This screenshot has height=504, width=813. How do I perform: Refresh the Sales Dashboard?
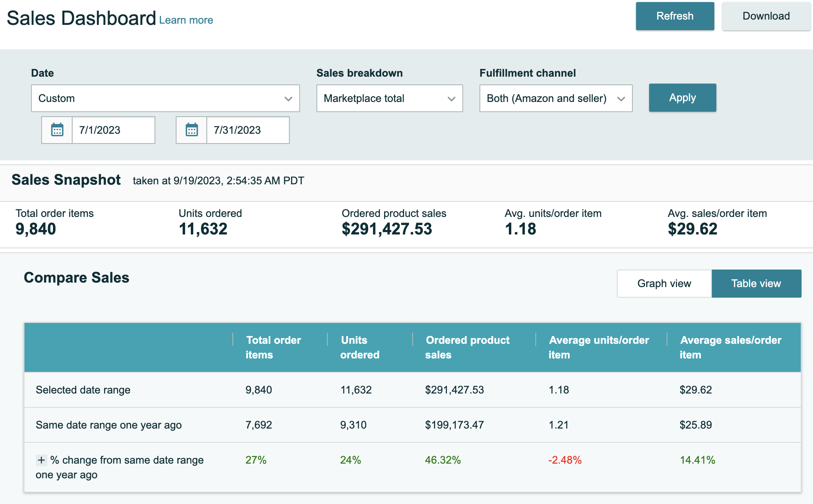tap(675, 16)
